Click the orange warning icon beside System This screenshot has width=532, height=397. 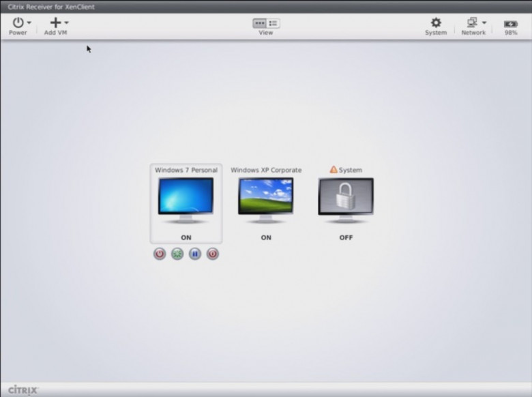coord(334,169)
